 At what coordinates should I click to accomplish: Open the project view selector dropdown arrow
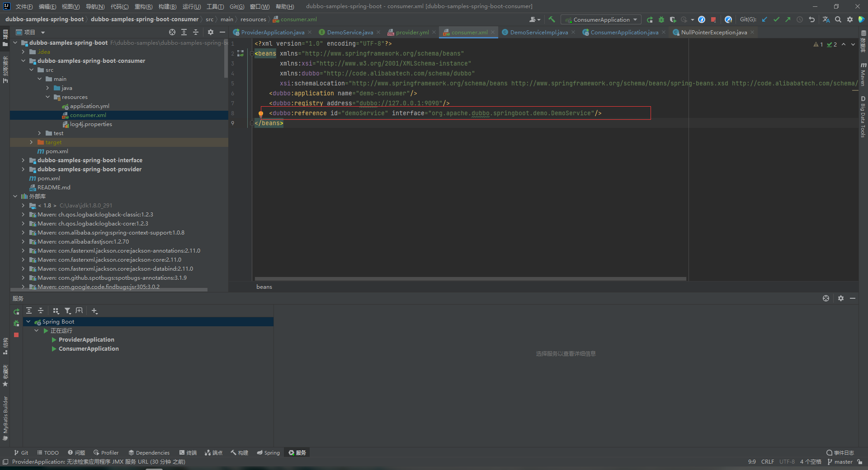pyautogui.click(x=43, y=33)
